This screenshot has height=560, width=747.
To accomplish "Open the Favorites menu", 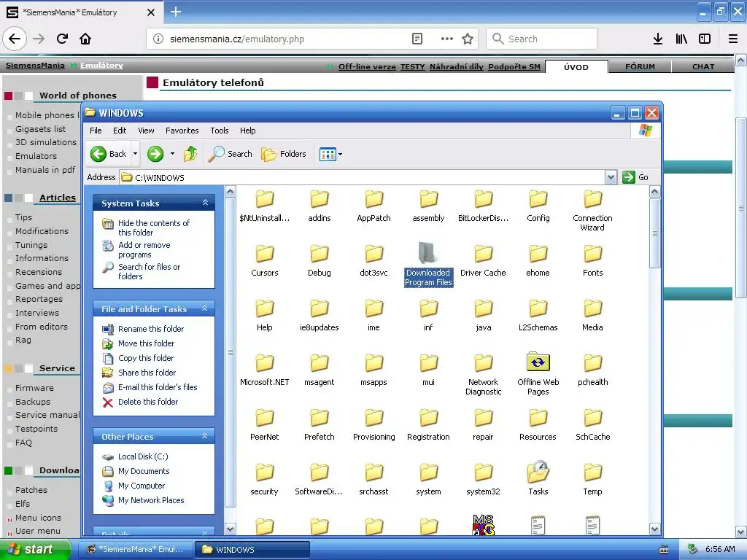I will [x=182, y=131].
